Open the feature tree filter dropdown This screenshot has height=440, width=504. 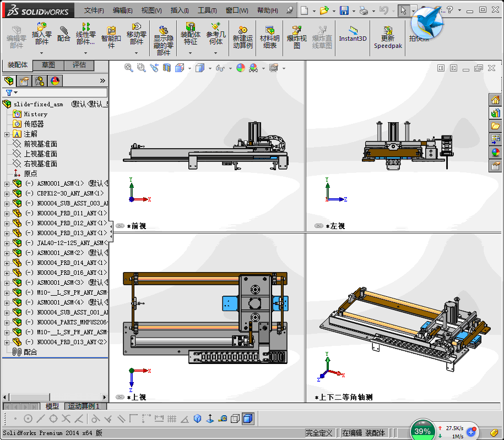(x=11, y=93)
